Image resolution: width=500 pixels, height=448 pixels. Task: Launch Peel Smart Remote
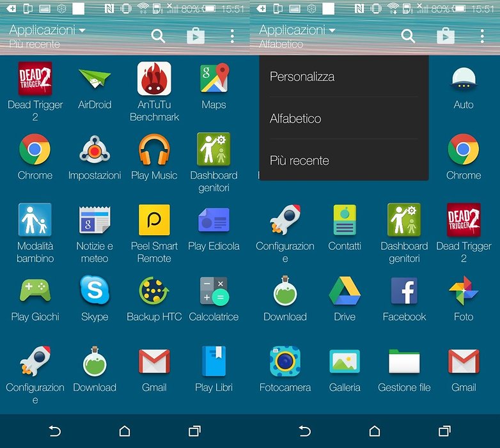click(x=154, y=220)
